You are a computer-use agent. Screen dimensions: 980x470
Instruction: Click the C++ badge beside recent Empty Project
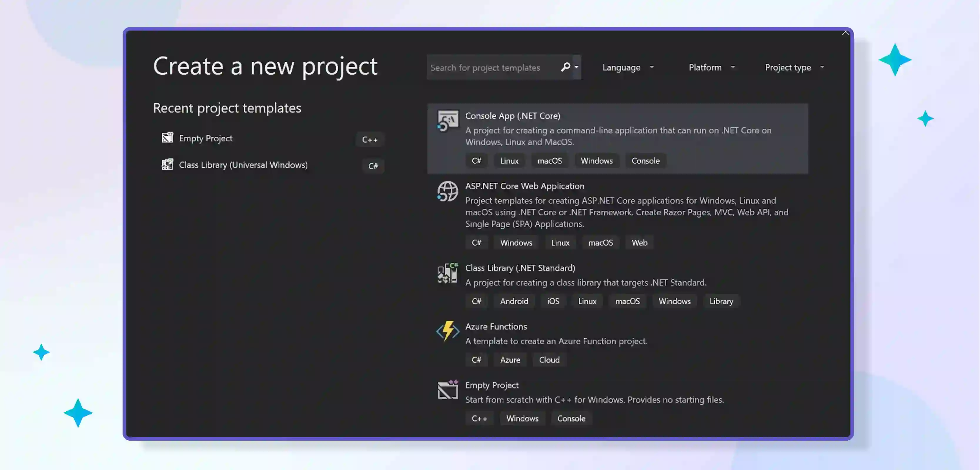pos(369,139)
